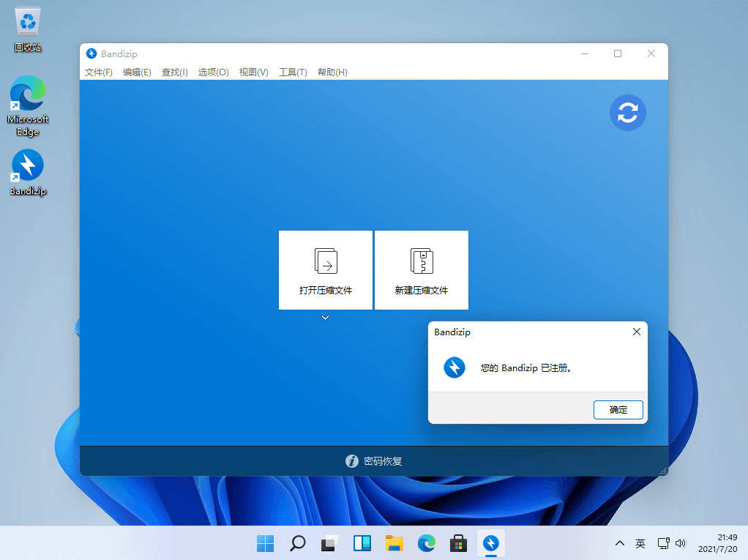748x560 pixels.
Task: Click the info icon beside 密码恢复
Action: pos(351,461)
